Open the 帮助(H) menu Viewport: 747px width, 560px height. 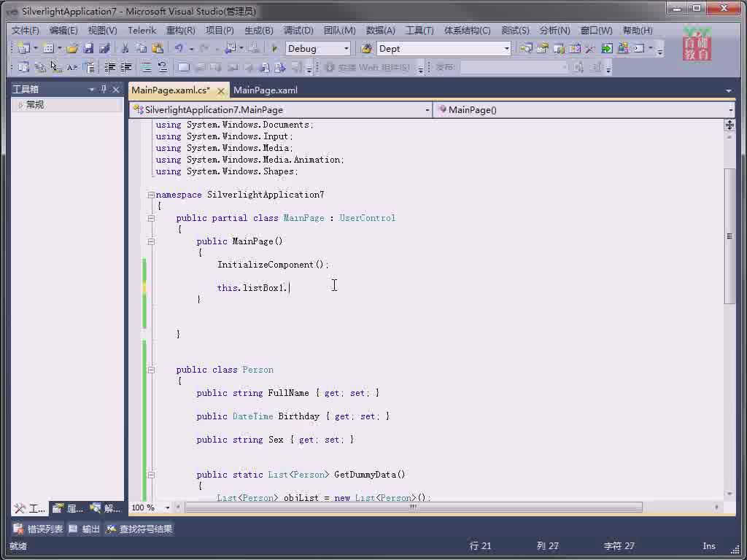point(638,31)
